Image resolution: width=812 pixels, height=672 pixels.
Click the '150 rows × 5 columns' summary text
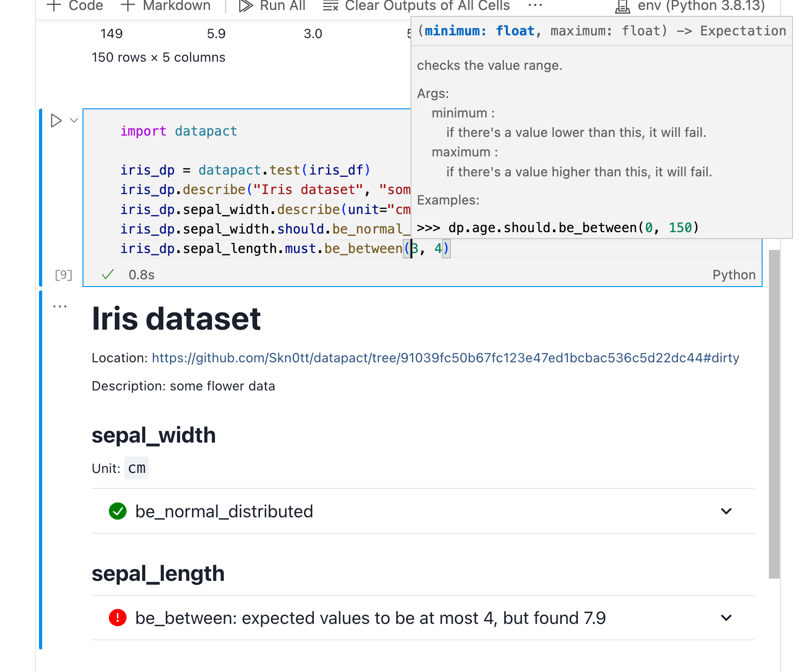click(x=158, y=58)
